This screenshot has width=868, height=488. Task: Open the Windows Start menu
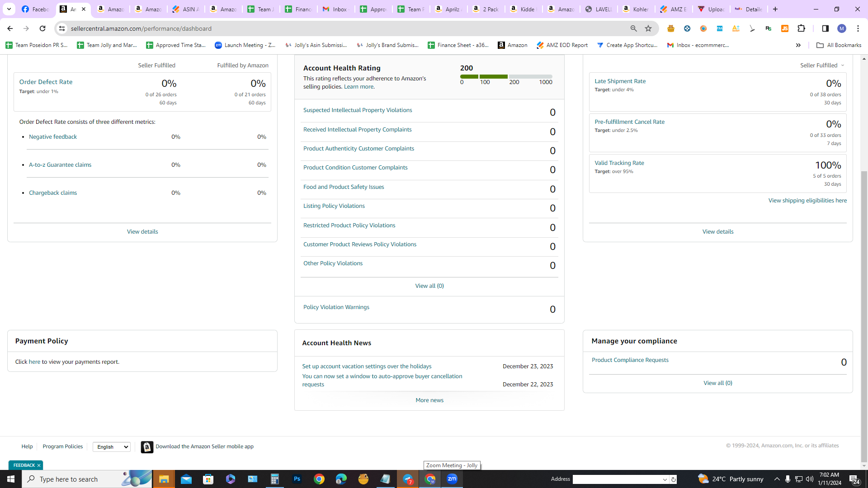pyautogui.click(x=11, y=479)
